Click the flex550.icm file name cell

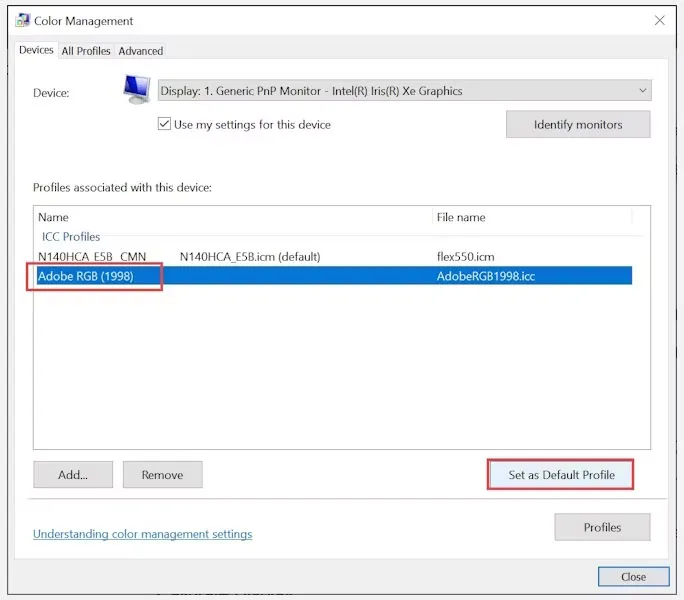(x=465, y=257)
